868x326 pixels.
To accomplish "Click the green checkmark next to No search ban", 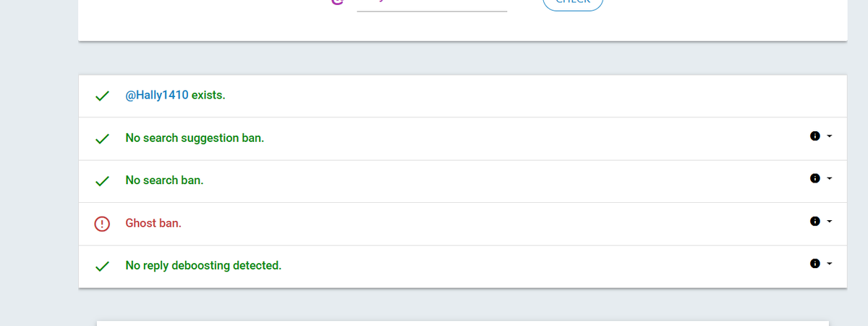I will [x=102, y=181].
